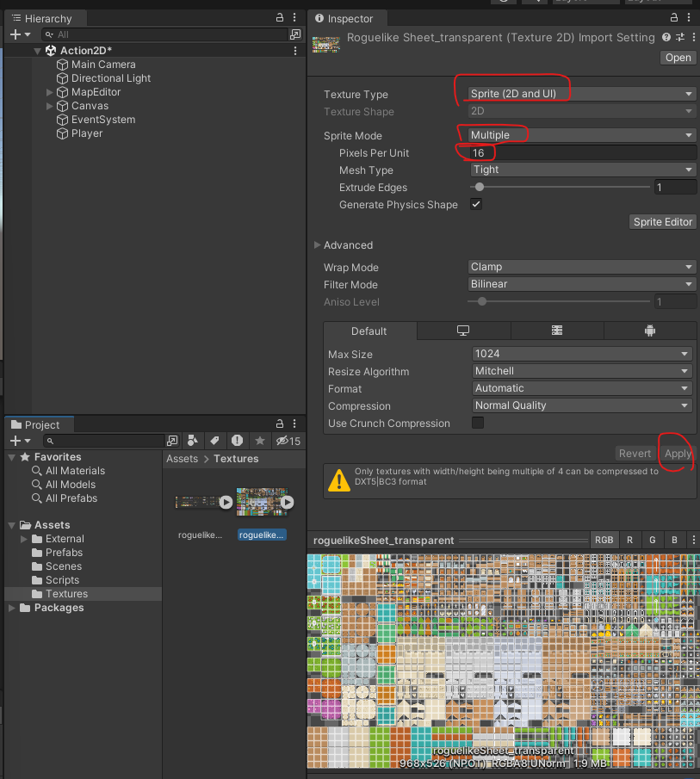Open Project panel options menu
The height and width of the screenshot is (779, 700).
(x=294, y=424)
